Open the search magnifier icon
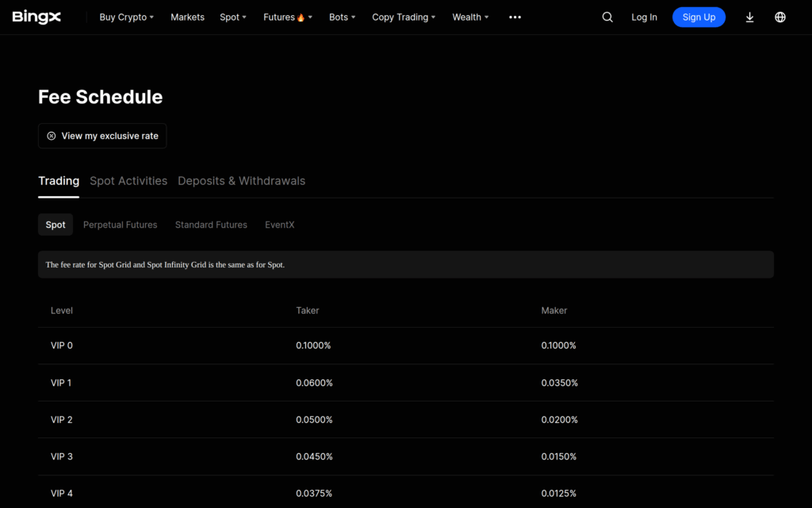812x508 pixels. (607, 17)
